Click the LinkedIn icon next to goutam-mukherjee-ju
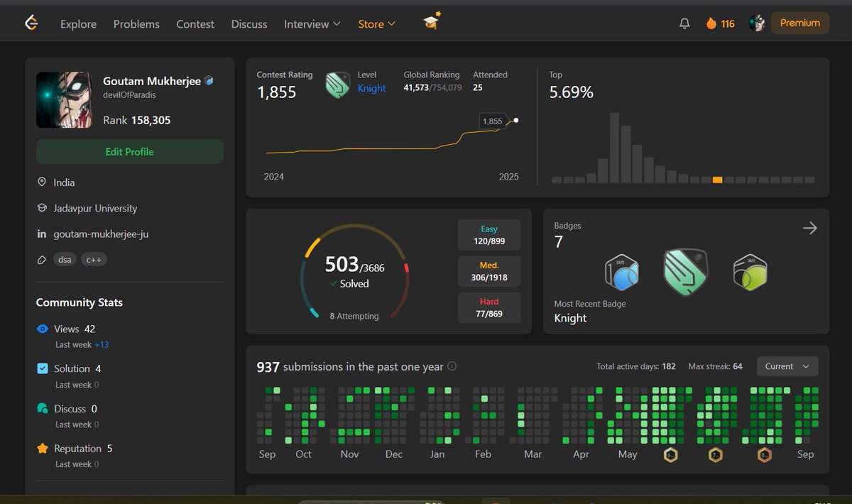 click(x=42, y=234)
